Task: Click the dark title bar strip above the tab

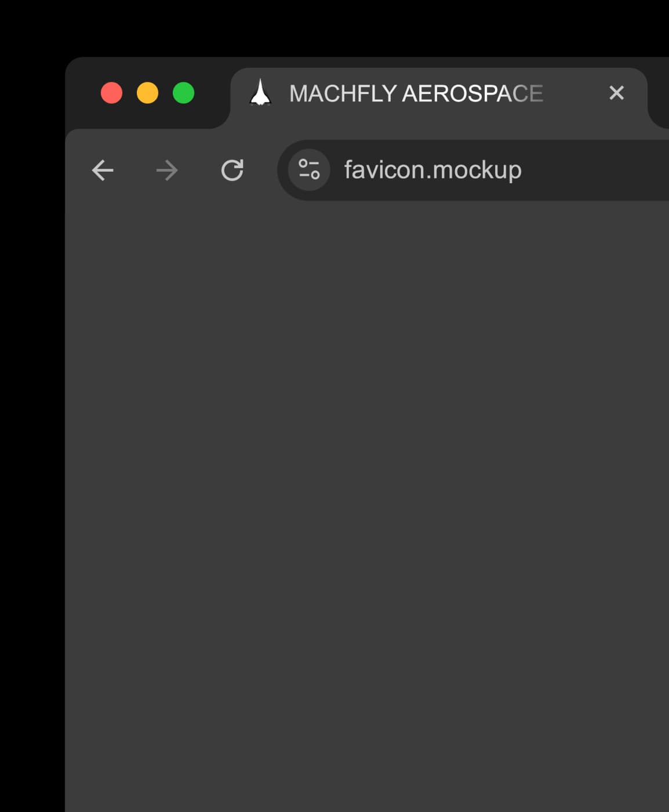Action: click(435, 62)
